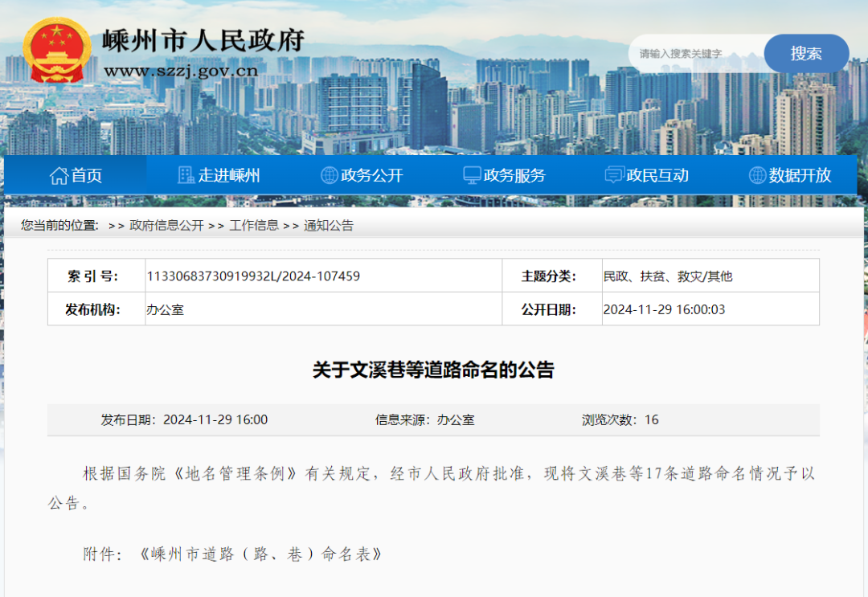Viewport: 868px width, 597px height.
Task: Click the building icon beside 走进嵊州
Action: click(186, 175)
